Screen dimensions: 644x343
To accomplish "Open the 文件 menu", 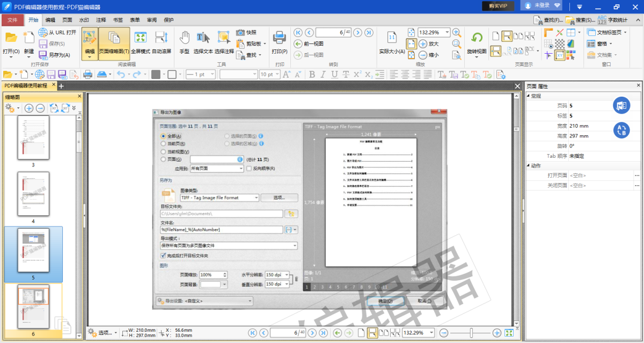I will pos(12,19).
